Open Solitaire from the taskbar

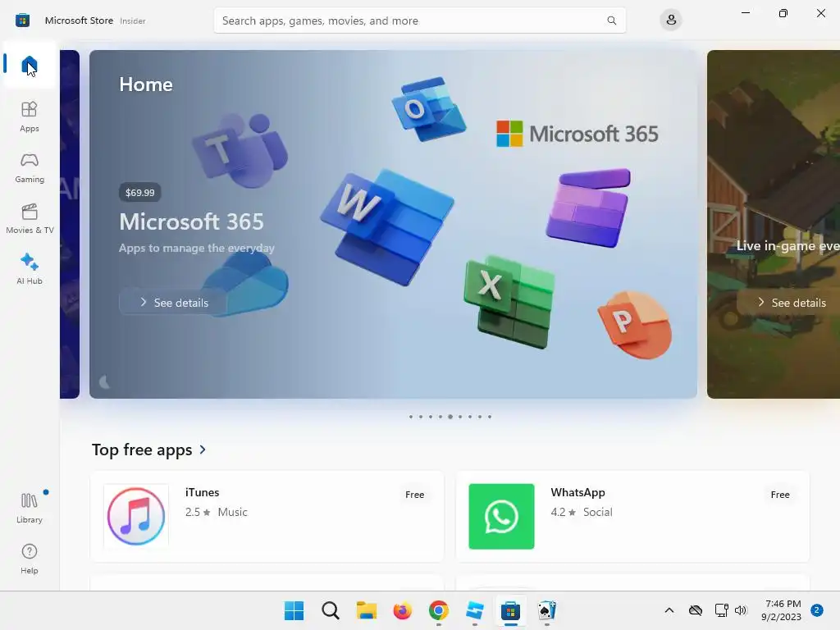pos(547,610)
